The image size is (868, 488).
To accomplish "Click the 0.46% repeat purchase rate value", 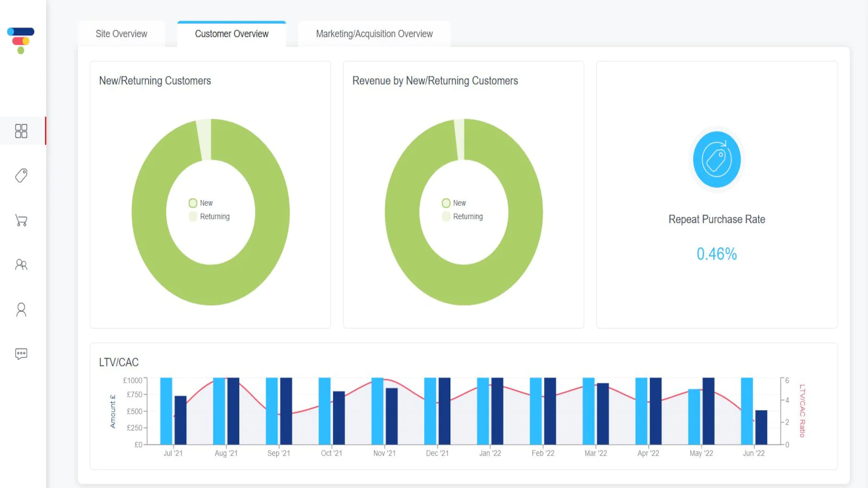I will click(717, 254).
